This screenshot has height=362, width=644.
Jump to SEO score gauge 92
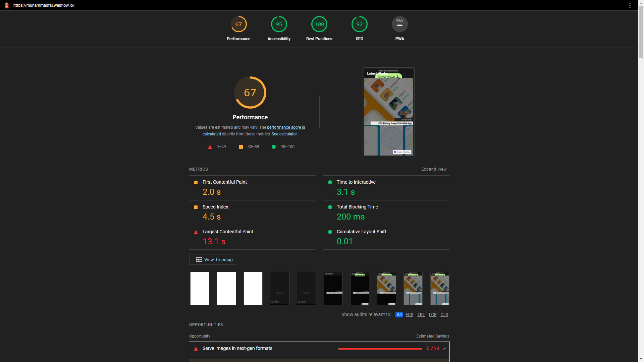pyautogui.click(x=359, y=24)
